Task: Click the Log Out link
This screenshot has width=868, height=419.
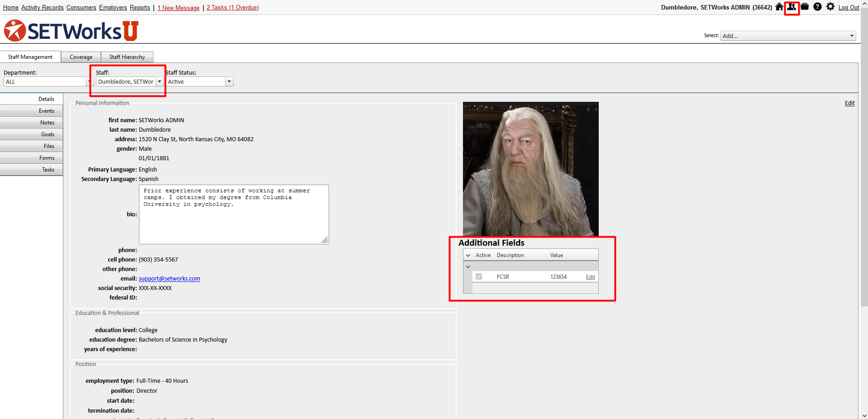Action: (x=849, y=8)
